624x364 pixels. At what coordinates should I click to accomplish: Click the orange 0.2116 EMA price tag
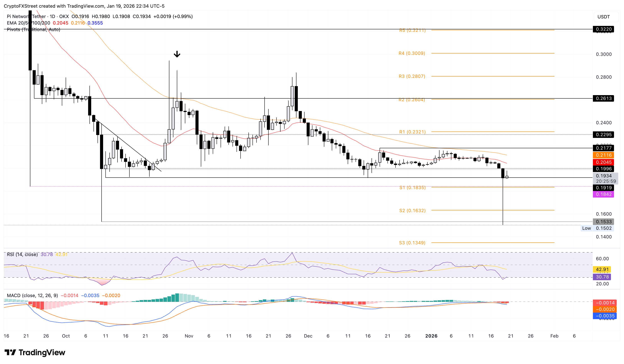coord(603,155)
